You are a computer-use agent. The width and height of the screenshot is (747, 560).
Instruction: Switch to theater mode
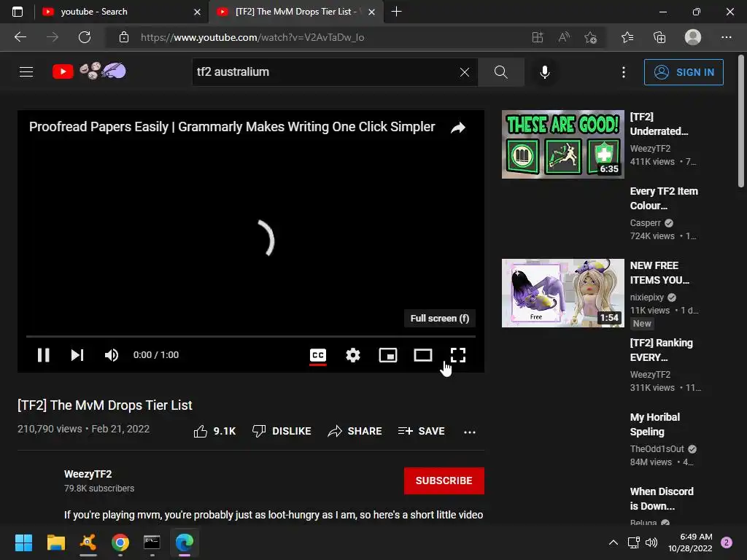pos(423,355)
